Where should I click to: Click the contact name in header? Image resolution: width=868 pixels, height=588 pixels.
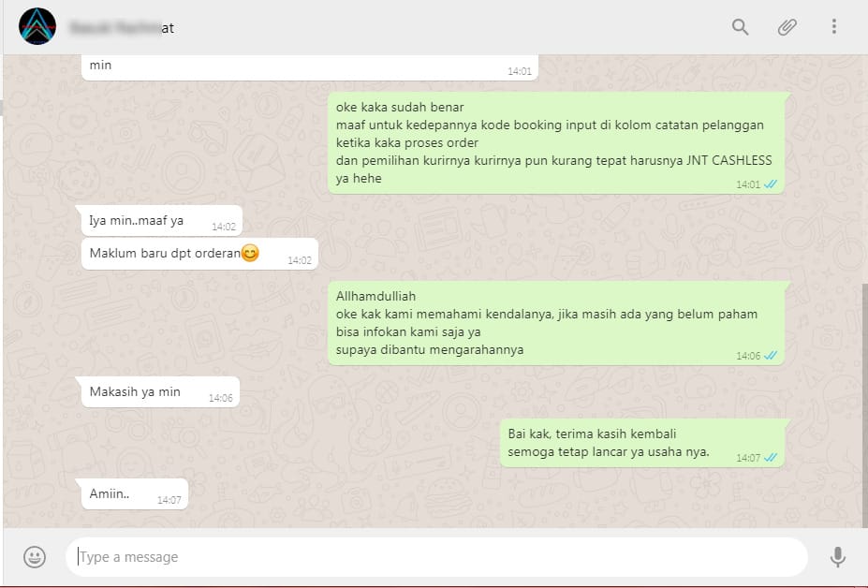coord(122,28)
